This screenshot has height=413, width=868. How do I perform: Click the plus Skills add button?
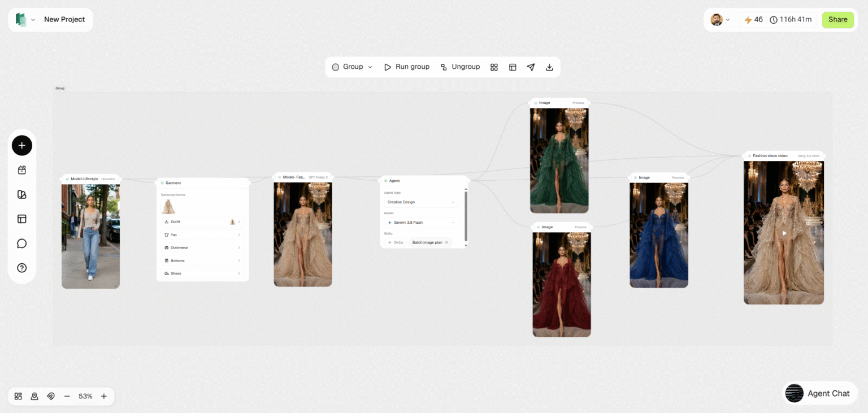396,242
